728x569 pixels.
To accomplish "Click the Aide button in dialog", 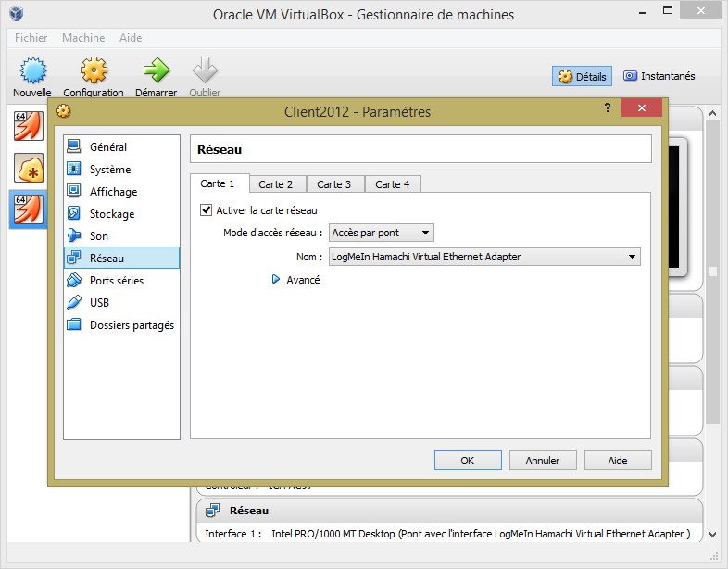I will pos(618,461).
